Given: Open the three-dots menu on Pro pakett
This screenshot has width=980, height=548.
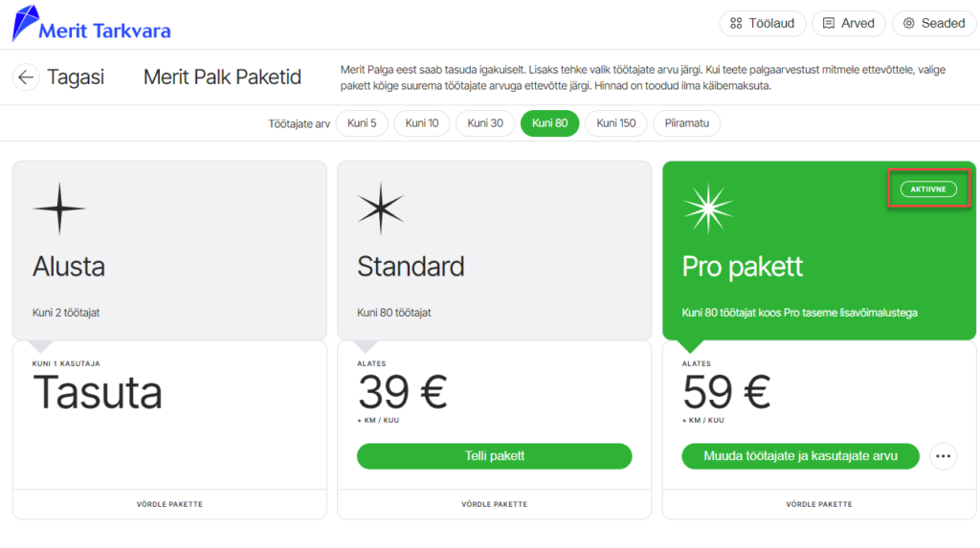Looking at the screenshot, I should click(943, 456).
